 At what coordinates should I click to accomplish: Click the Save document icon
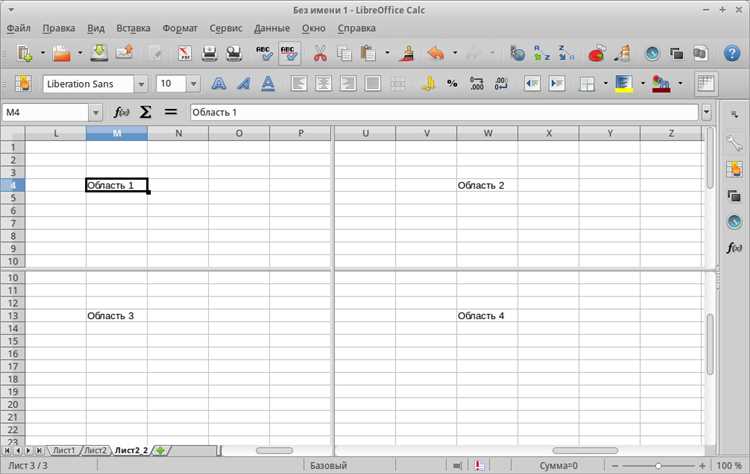click(99, 53)
